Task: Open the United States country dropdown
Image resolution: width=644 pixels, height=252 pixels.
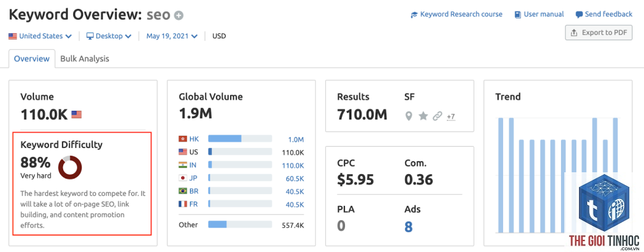Action: coord(40,36)
